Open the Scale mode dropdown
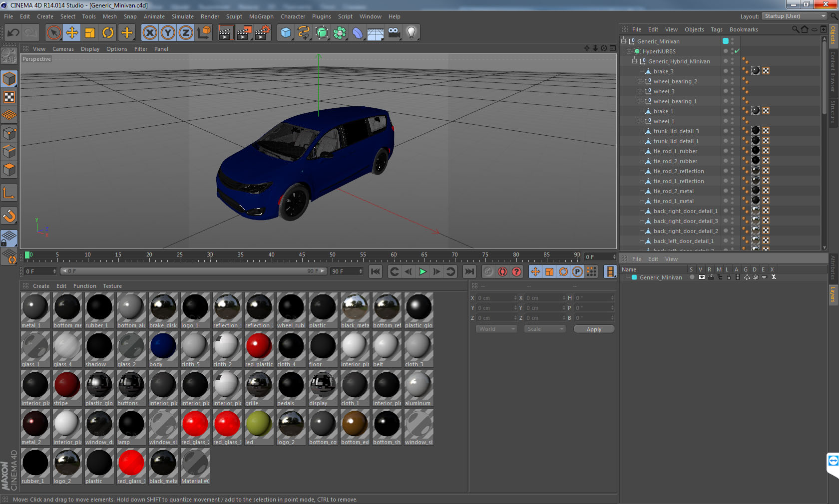Image resolution: width=839 pixels, height=504 pixels. pyautogui.click(x=545, y=329)
